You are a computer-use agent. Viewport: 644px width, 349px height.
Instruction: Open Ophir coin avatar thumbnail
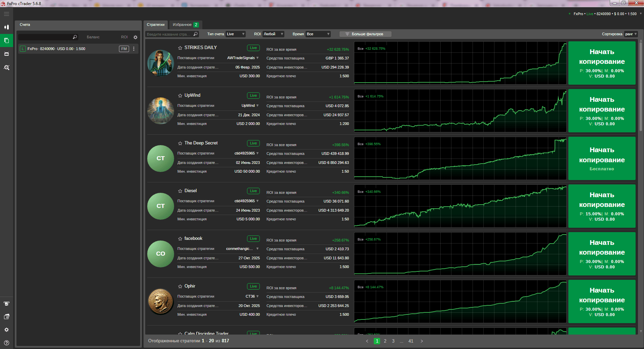[161, 301]
